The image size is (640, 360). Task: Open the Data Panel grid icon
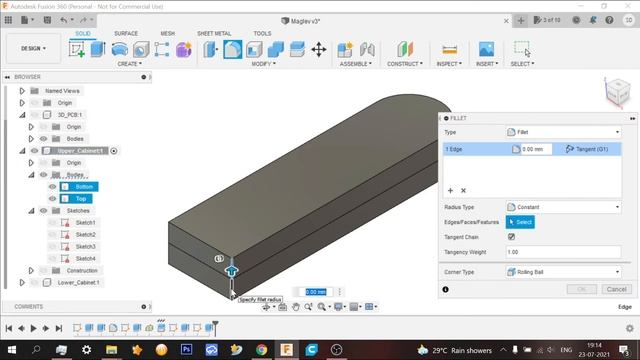(8, 20)
